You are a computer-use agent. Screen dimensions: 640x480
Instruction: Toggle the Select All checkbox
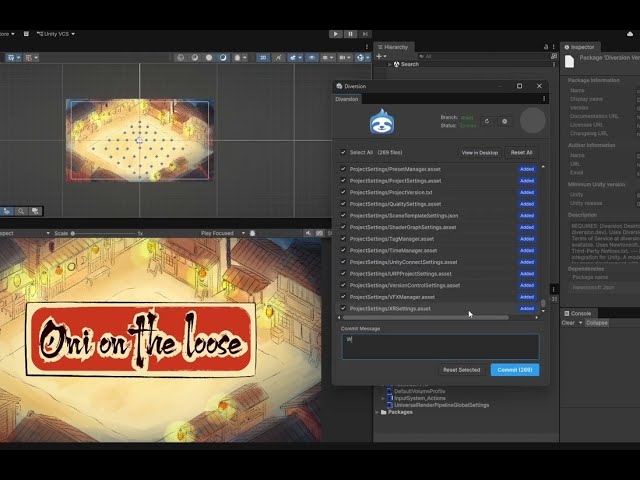pos(343,152)
